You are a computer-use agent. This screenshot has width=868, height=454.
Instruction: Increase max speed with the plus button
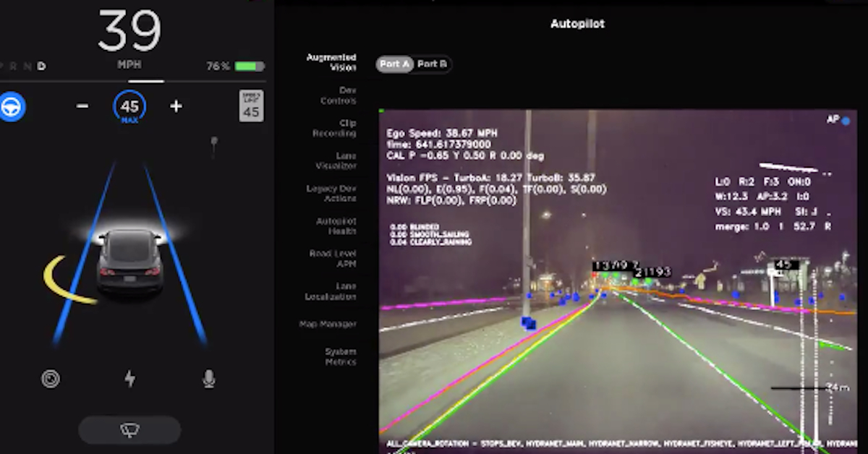pyautogui.click(x=176, y=106)
